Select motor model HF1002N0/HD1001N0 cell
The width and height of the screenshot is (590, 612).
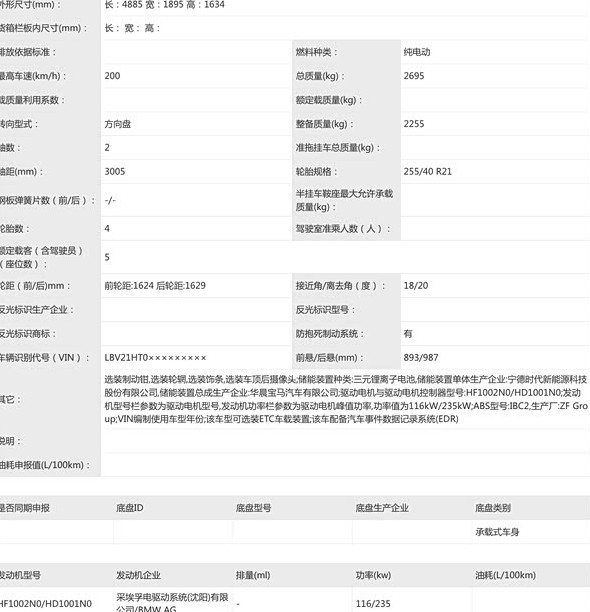point(46,604)
